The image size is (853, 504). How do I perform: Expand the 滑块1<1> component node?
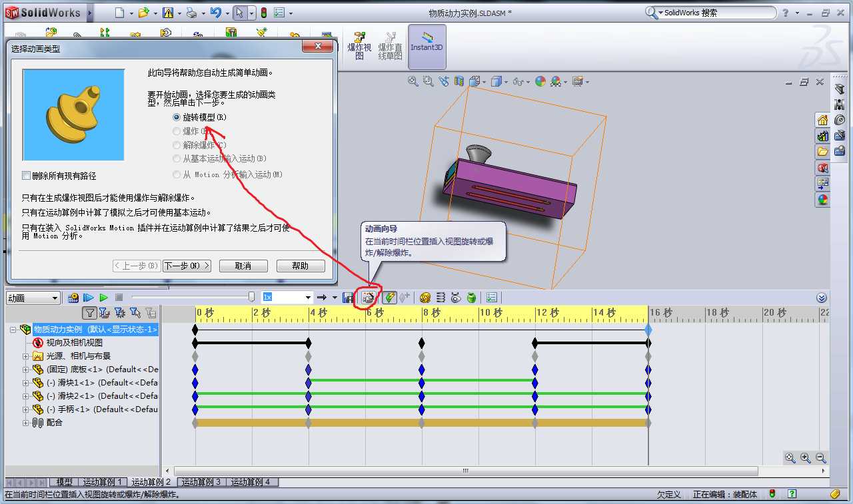pyautogui.click(x=27, y=383)
